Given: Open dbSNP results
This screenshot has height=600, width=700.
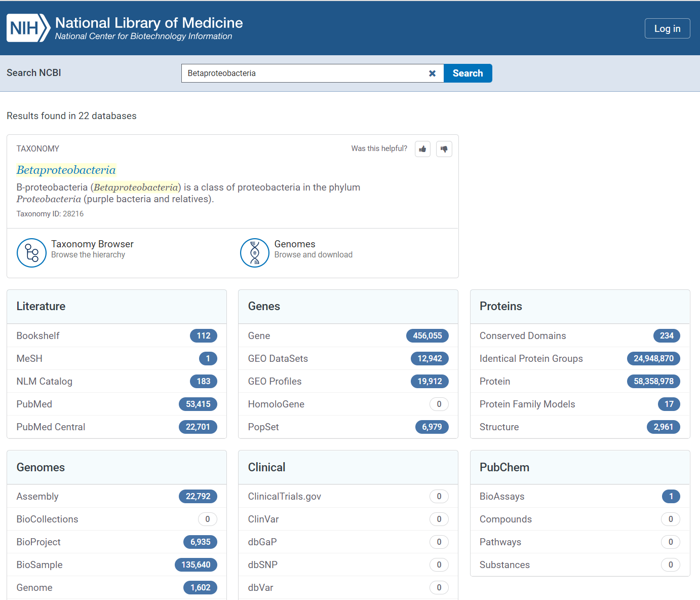Looking at the screenshot, I should pyautogui.click(x=348, y=565).
